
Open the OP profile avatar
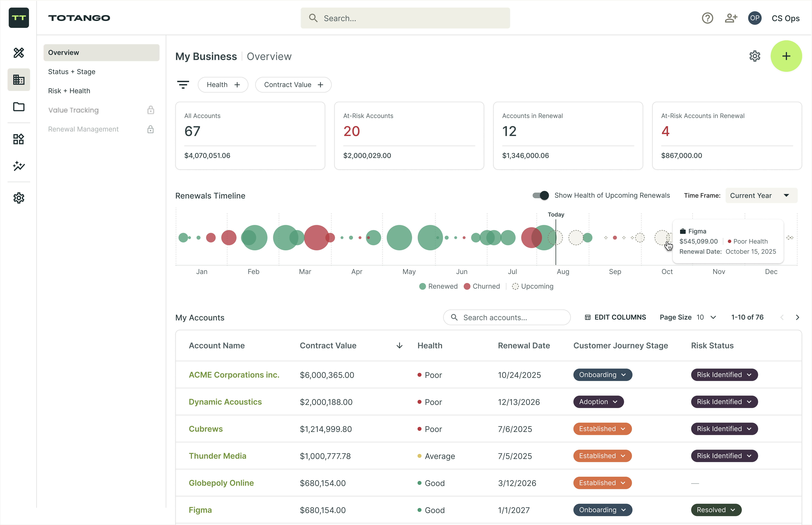pyautogui.click(x=755, y=18)
